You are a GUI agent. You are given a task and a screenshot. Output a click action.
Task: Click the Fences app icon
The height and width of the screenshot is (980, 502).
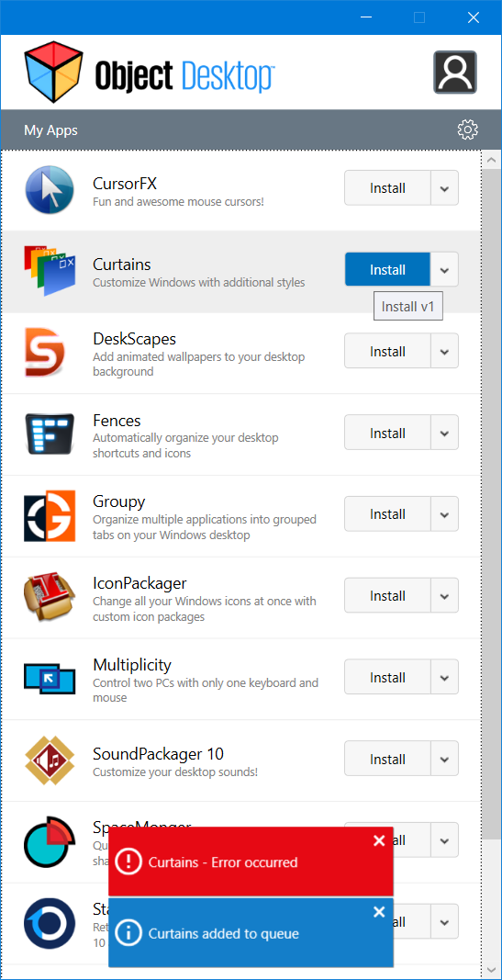(50, 434)
